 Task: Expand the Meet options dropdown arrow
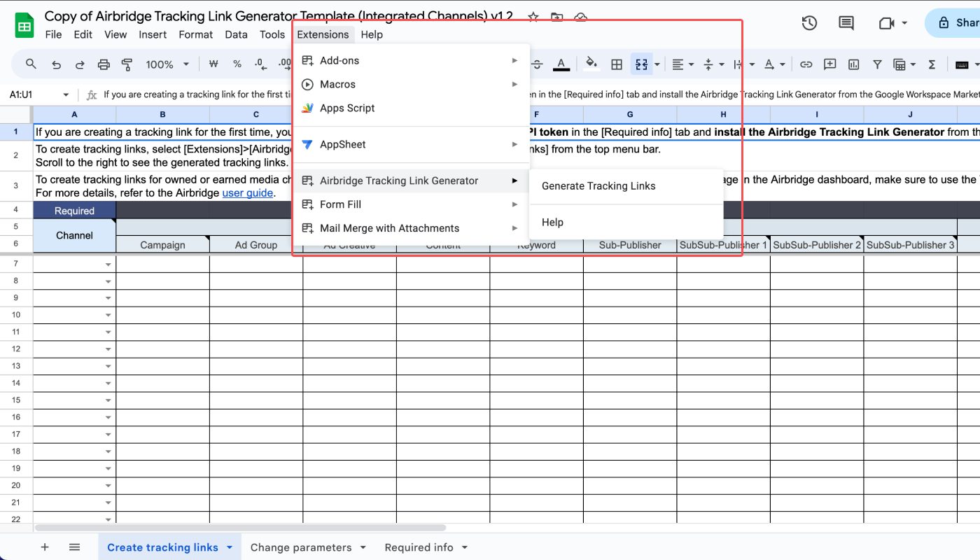pos(904,23)
